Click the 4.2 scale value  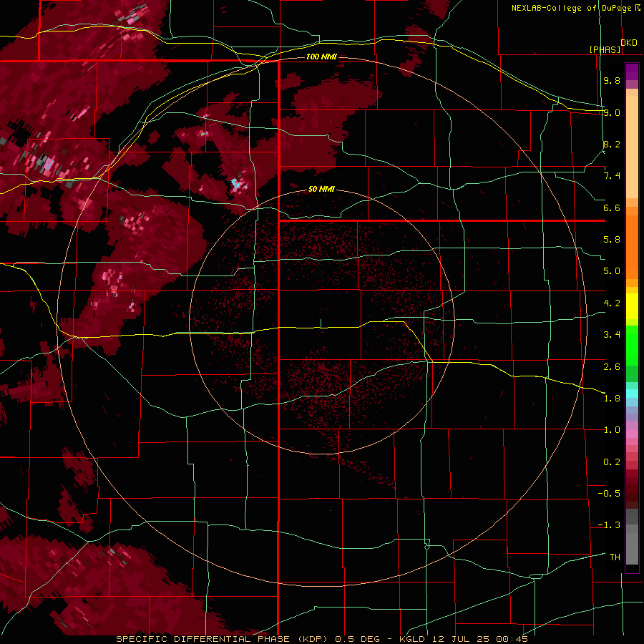point(612,303)
